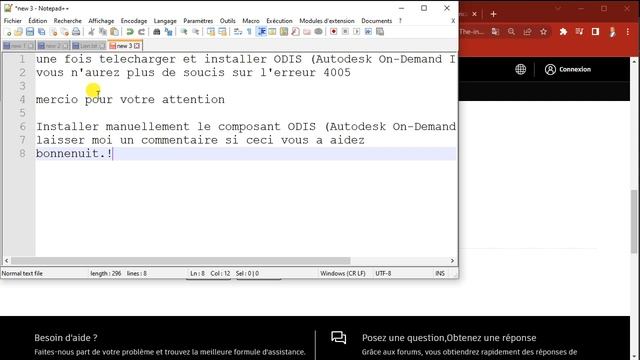Click the editor horizontal scrollbar thumb

coord(180,261)
